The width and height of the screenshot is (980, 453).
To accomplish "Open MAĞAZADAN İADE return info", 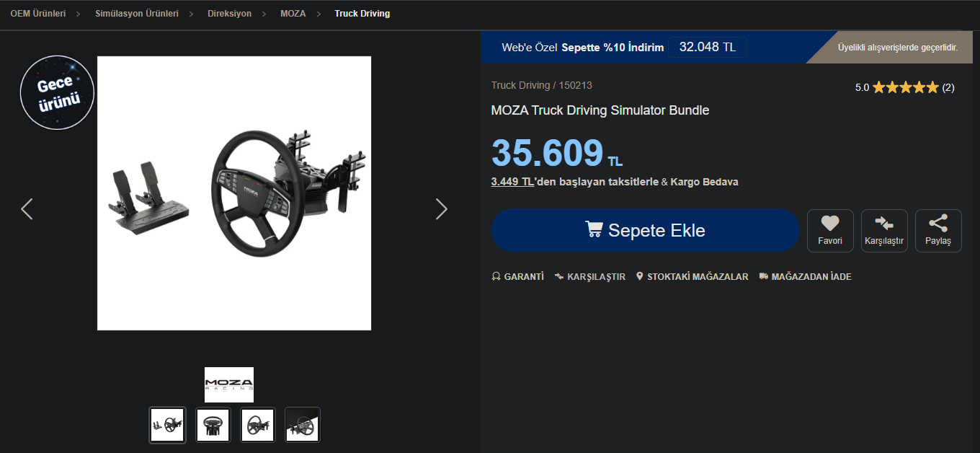I will click(x=805, y=277).
